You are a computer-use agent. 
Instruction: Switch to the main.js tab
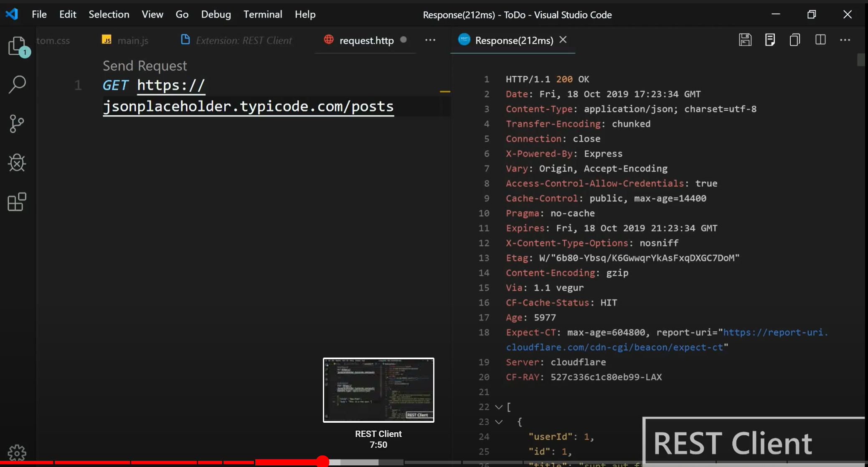[132, 41]
